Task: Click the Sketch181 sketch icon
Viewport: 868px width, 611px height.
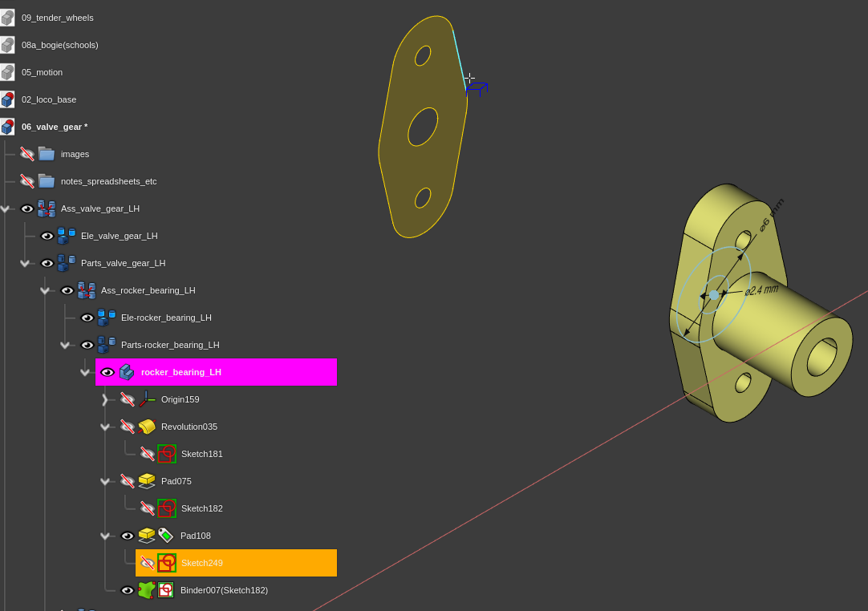Action: (x=167, y=454)
